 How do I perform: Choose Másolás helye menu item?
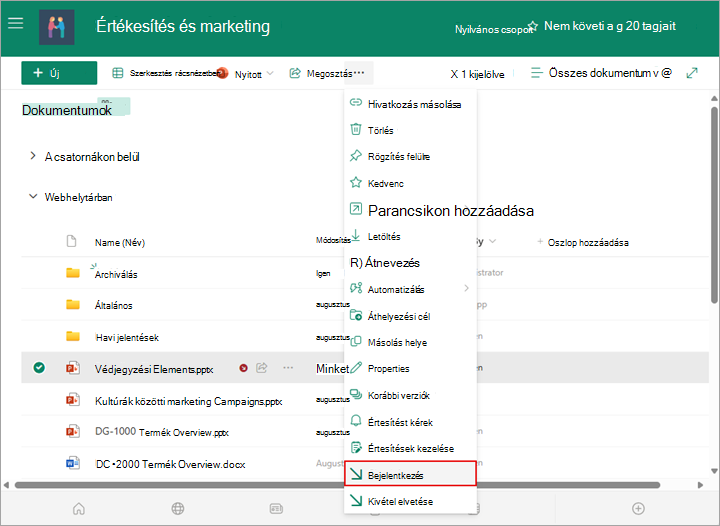410,342
